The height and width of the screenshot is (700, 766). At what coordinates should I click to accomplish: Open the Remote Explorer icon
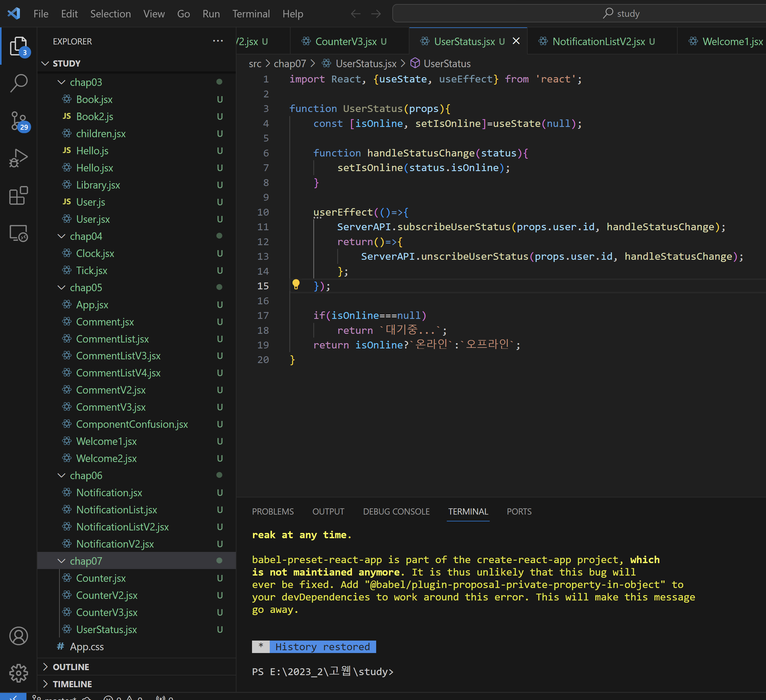click(x=18, y=233)
